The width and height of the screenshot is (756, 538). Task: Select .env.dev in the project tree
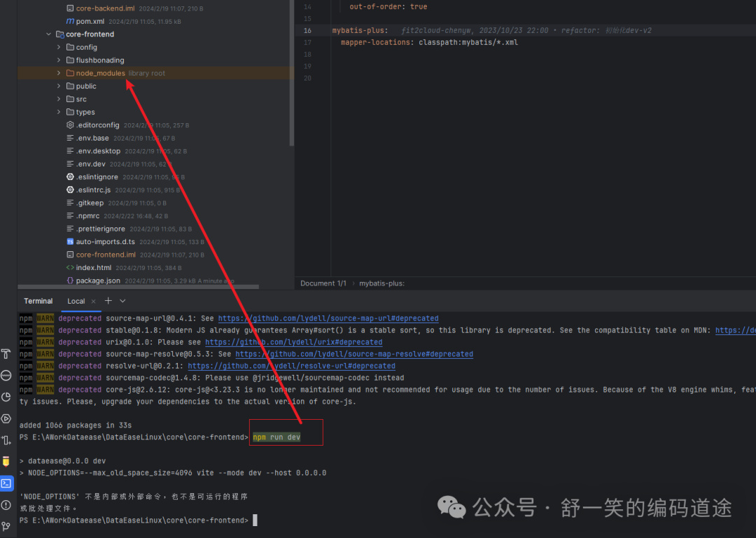90,164
